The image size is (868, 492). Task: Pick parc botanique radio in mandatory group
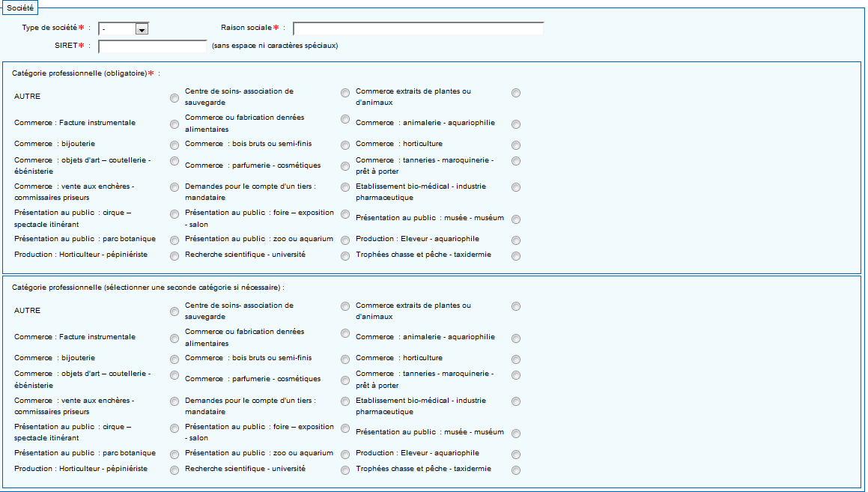[174, 240]
